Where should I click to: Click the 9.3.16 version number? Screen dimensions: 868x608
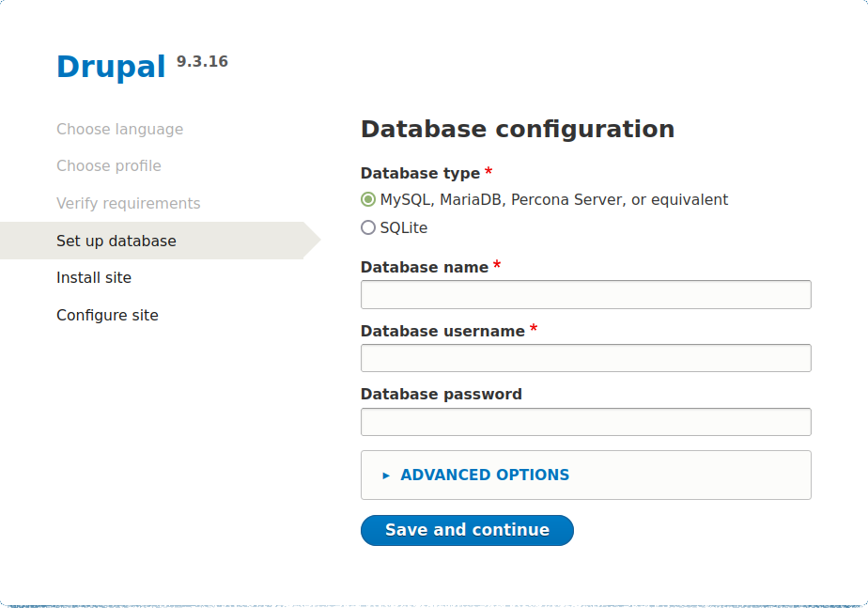(202, 62)
